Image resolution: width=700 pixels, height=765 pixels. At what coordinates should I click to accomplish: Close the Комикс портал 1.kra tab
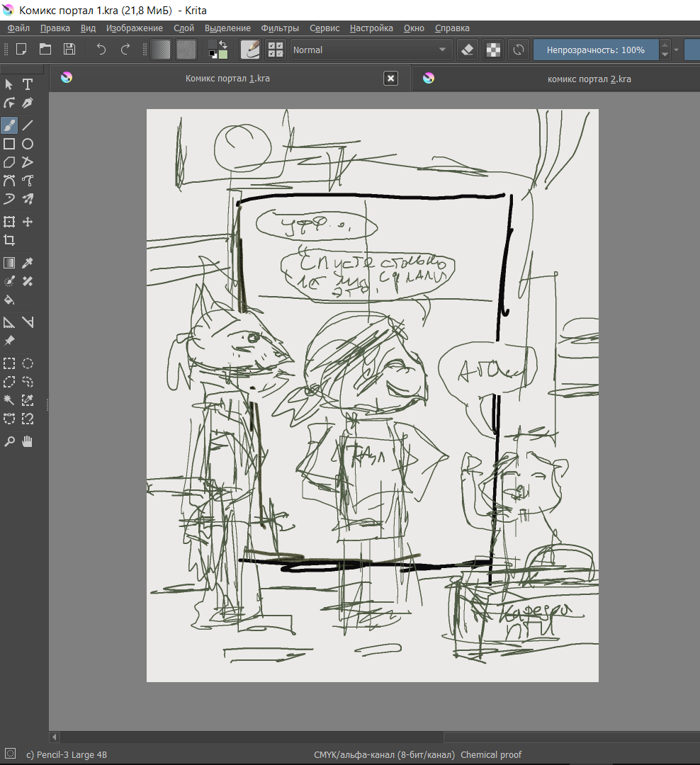[x=390, y=79]
